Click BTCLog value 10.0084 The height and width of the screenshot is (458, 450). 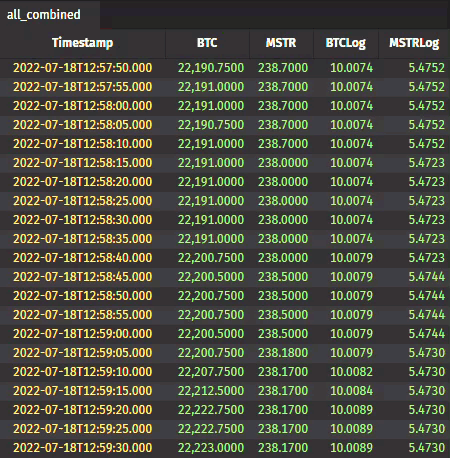click(x=352, y=391)
